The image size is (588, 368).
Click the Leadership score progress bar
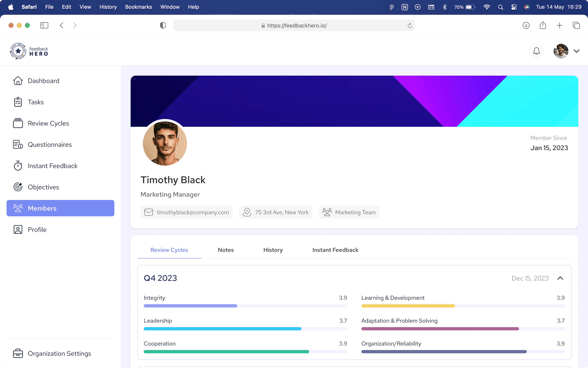pyautogui.click(x=245, y=329)
